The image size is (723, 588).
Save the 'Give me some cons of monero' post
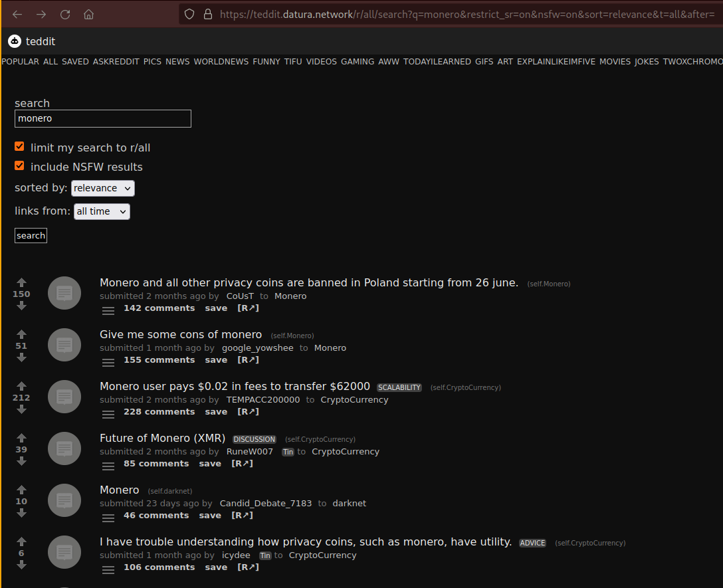tap(216, 359)
